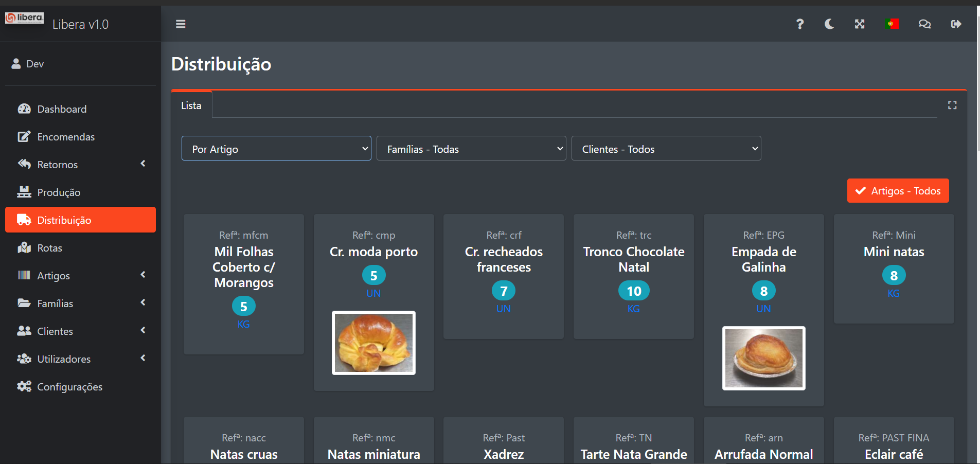Click the Libera logo
Screen dimensions: 980x464
tap(25, 19)
